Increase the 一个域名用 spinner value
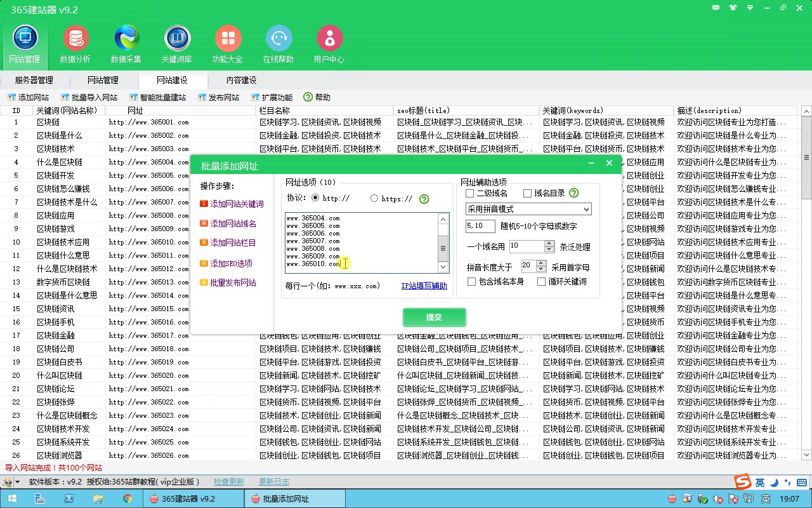 tap(549, 243)
